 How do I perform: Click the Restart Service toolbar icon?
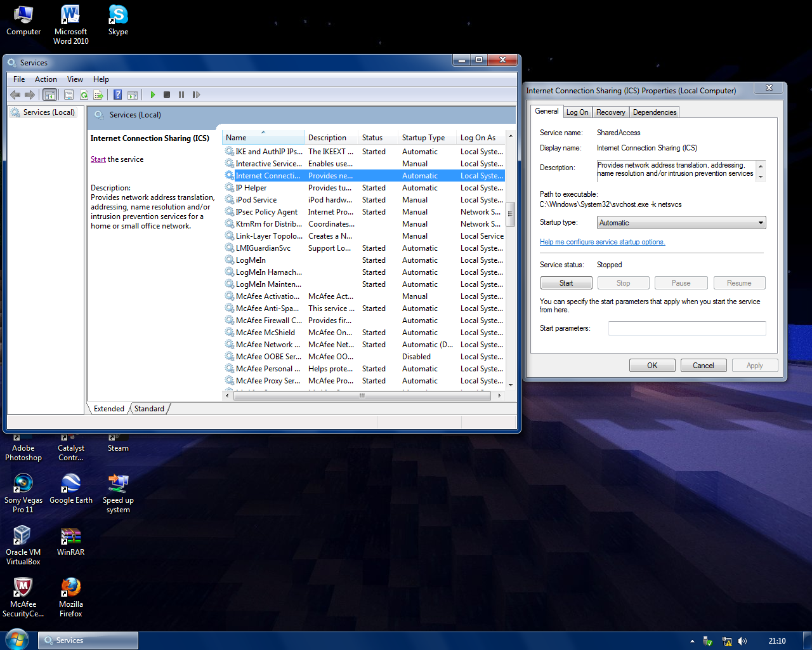coord(197,95)
